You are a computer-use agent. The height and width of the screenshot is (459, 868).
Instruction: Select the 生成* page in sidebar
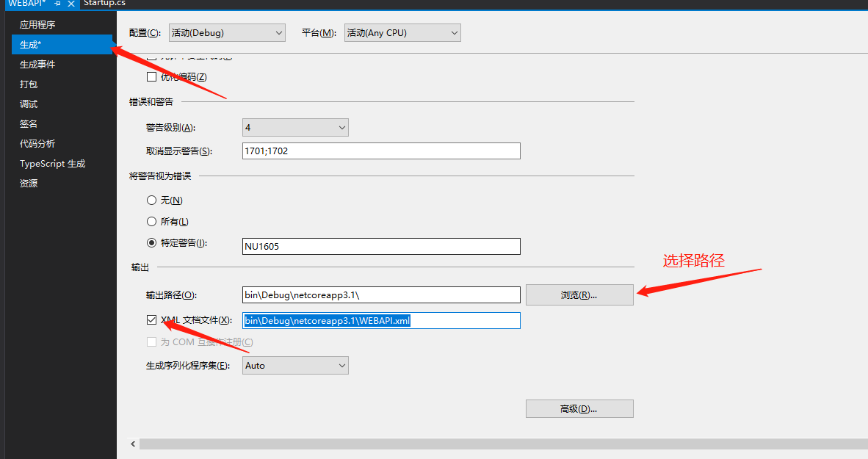tap(62, 44)
